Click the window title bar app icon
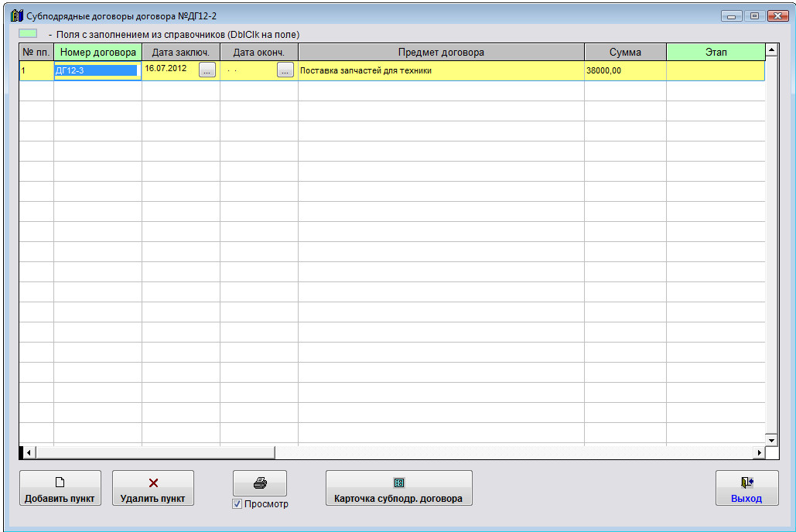The image size is (796, 532). pyautogui.click(x=17, y=15)
